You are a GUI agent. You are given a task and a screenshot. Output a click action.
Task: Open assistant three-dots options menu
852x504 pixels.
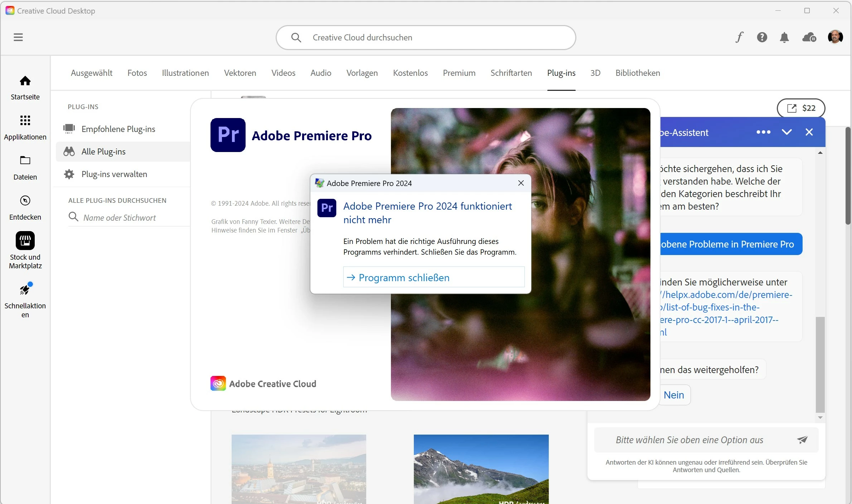point(763,132)
